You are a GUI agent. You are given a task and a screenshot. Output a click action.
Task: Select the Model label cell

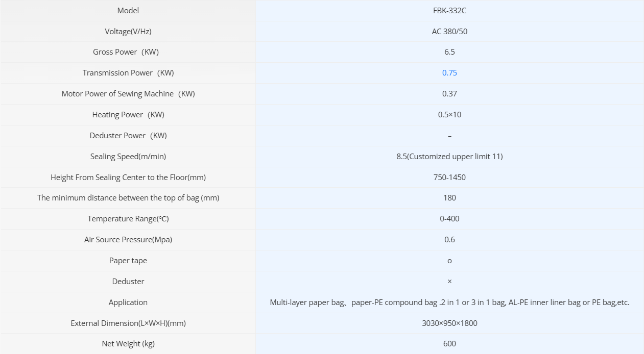point(128,11)
